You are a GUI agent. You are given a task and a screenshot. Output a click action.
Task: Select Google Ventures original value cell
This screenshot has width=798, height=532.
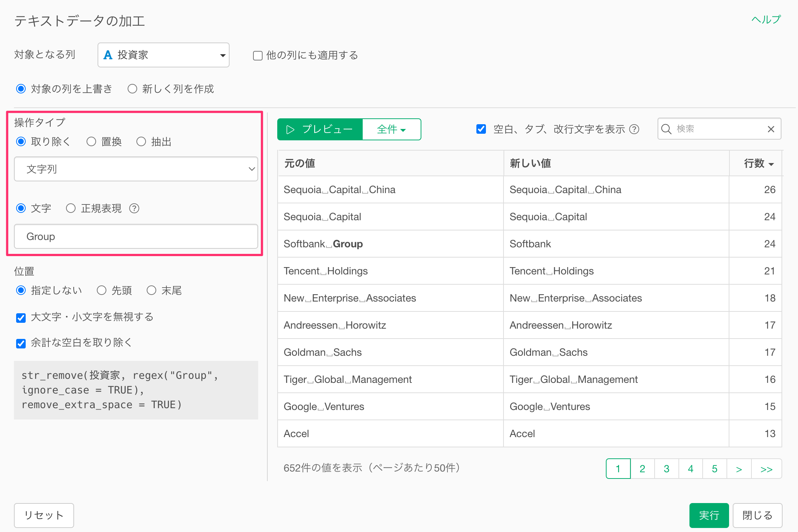pyautogui.click(x=391, y=406)
